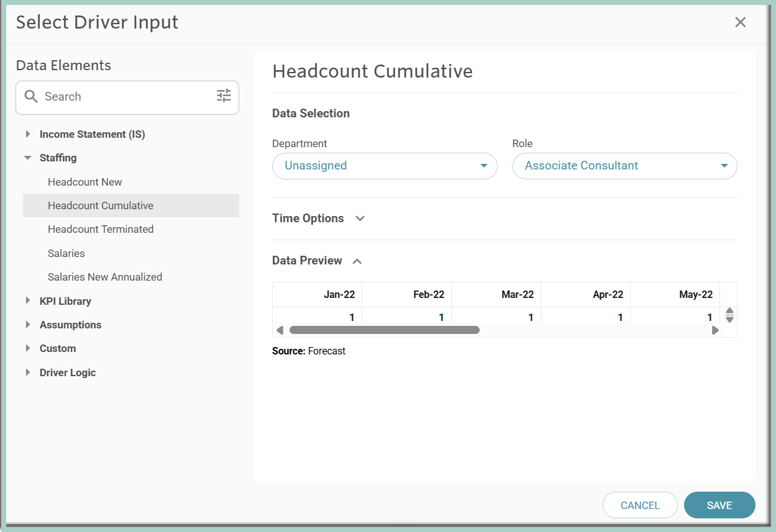The image size is (776, 532).
Task: Select Headcount Cumulative item
Action: (131, 205)
